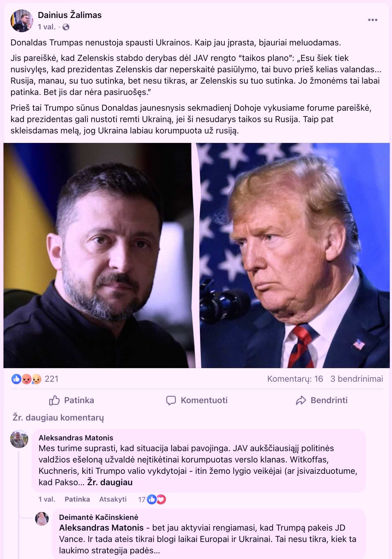Like Matonis comment via Patinka
The width and height of the screenshot is (392, 559).
77,499
